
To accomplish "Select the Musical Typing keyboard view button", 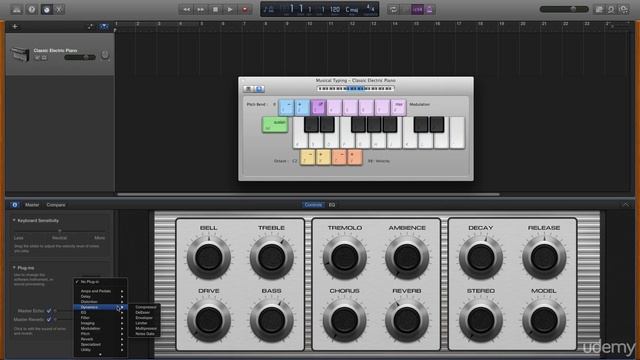I will (259, 89).
